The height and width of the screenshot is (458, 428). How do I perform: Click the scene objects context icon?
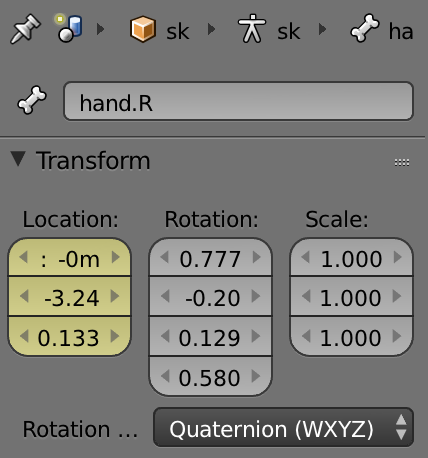point(69,28)
